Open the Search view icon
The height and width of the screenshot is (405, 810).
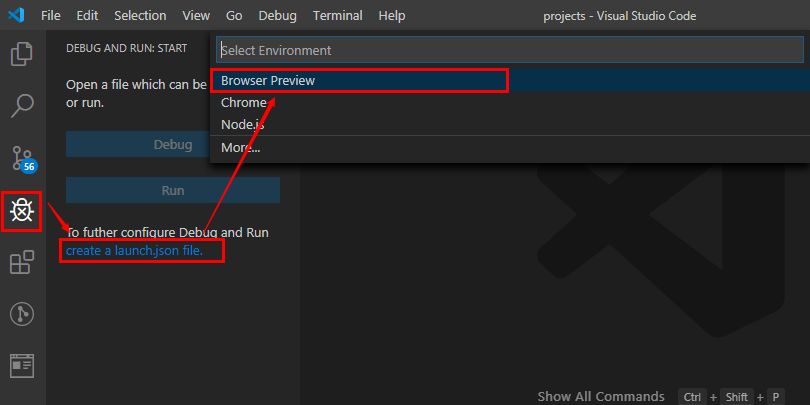[x=22, y=106]
